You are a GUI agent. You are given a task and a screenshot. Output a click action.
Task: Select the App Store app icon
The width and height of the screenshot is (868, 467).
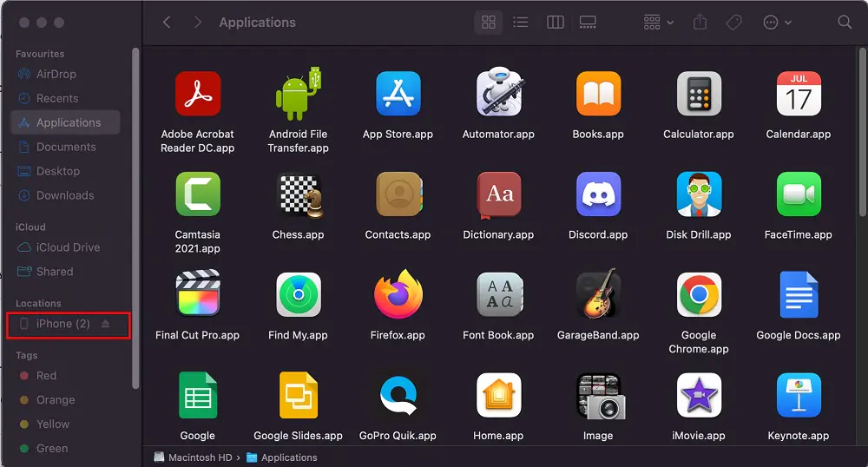click(398, 94)
